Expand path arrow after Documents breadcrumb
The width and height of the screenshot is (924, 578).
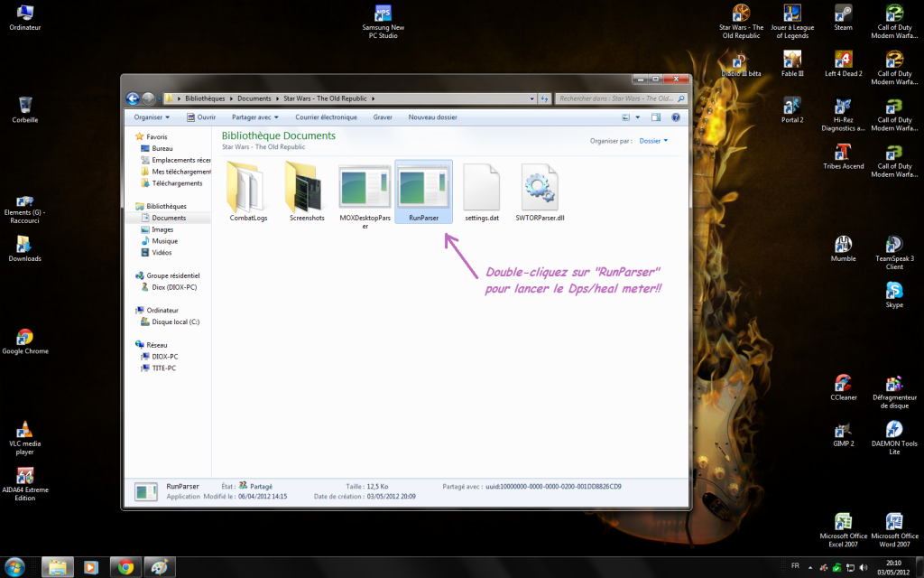click(277, 98)
